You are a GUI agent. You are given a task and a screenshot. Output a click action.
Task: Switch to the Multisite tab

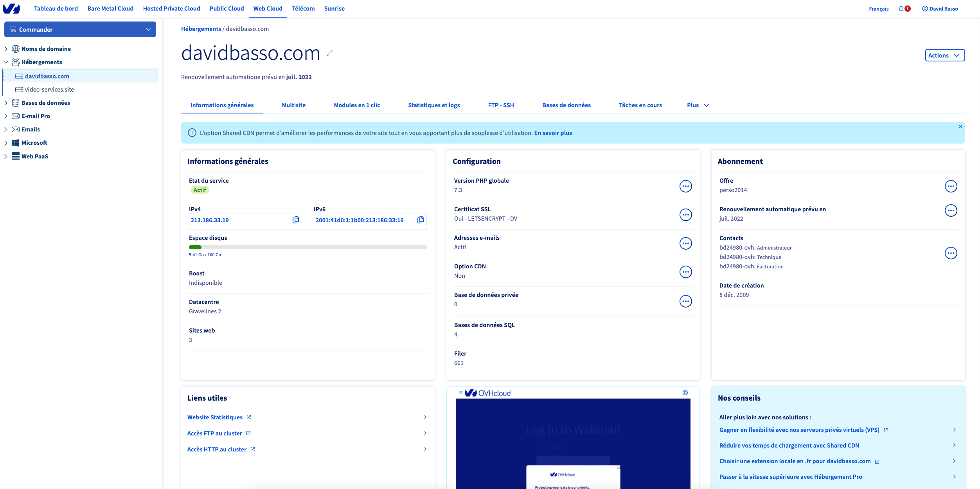pyautogui.click(x=293, y=105)
